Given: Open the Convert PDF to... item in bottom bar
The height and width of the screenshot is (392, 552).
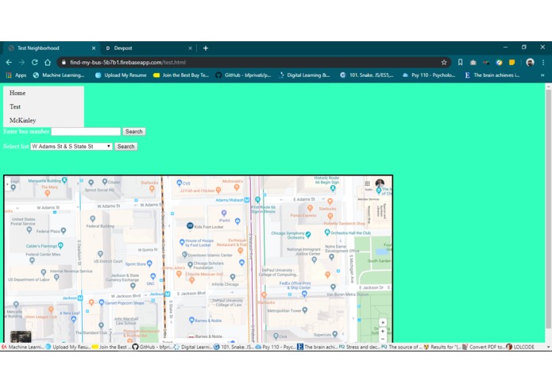Looking at the screenshot, I should pos(484,347).
